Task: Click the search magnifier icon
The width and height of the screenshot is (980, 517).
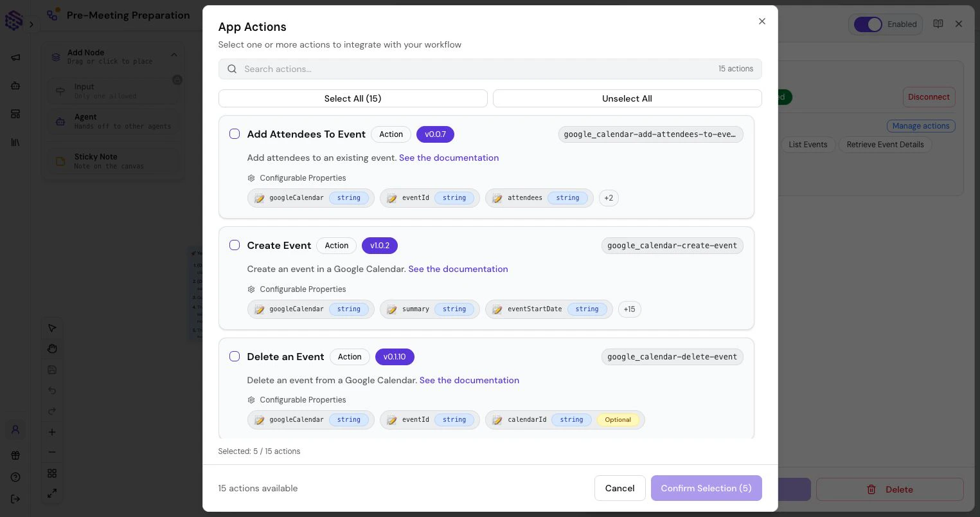Action: pos(232,69)
